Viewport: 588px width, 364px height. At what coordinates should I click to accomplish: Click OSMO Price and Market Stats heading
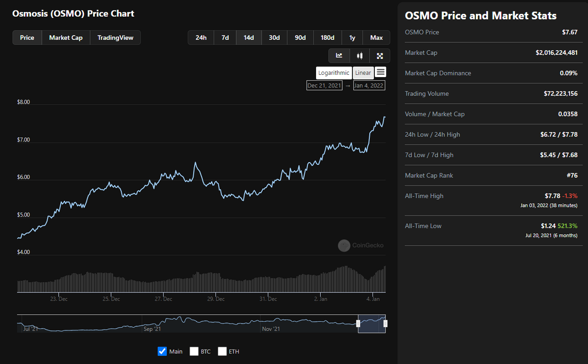click(481, 16)
